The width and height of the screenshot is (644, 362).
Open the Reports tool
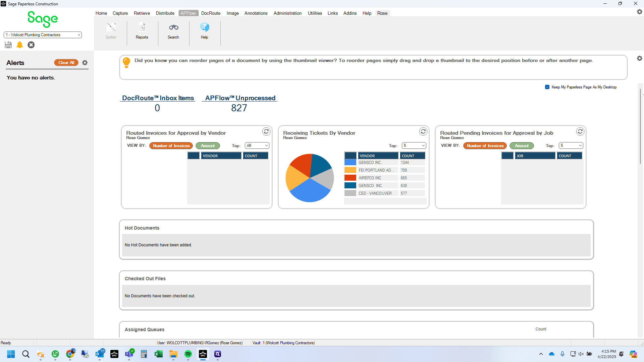click(142, 31)
